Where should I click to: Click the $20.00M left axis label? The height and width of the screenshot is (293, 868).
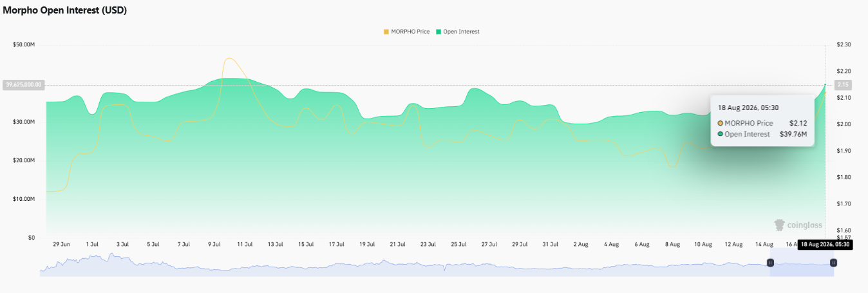pos(23,160)
